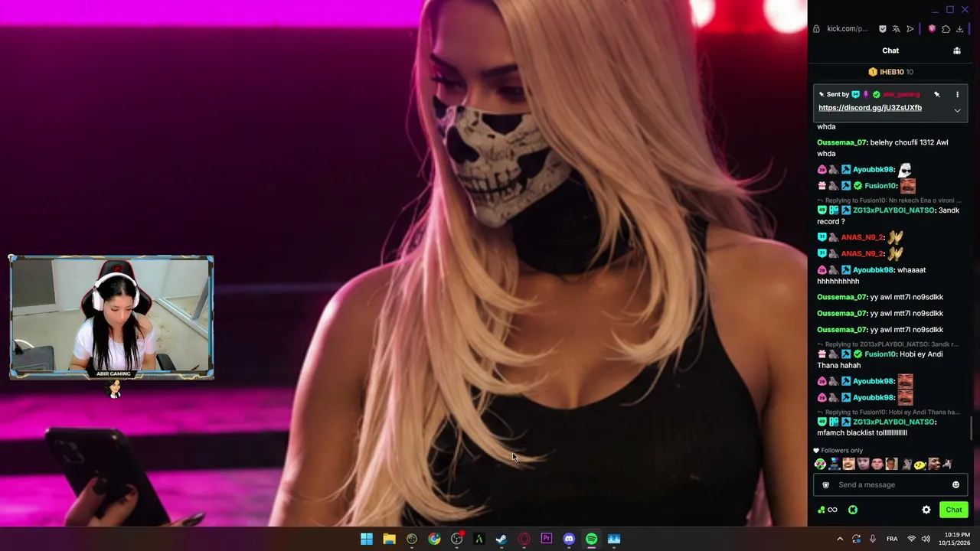Open Adobe Premiere Pro from taskbar
Image resolution: width=980 pixels, height=551 pixels.
click(x=547, y=539)
